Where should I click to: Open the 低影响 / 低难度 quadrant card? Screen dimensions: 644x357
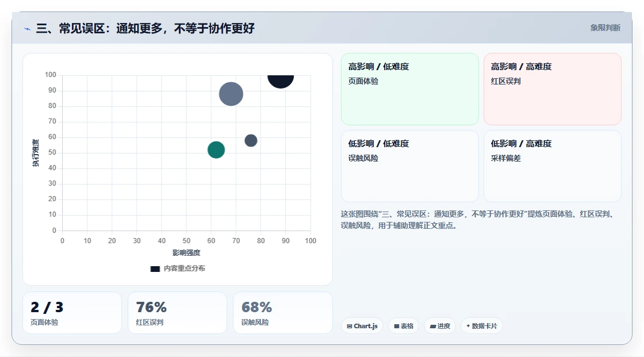410,166
